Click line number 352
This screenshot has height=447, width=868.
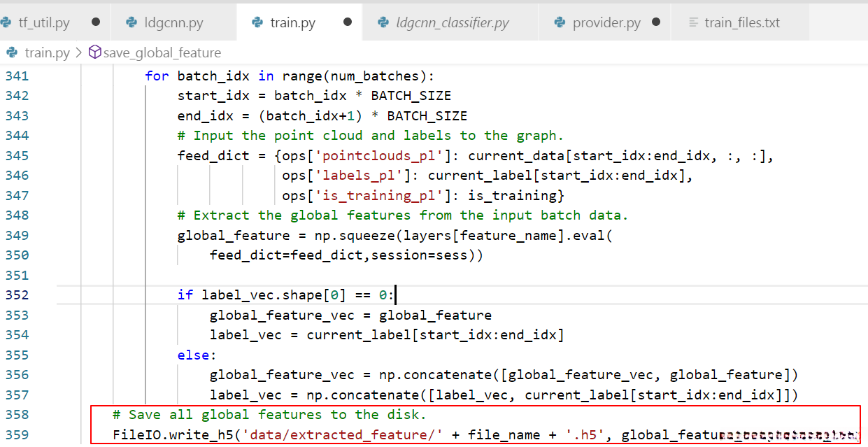[x=17, y=295]
